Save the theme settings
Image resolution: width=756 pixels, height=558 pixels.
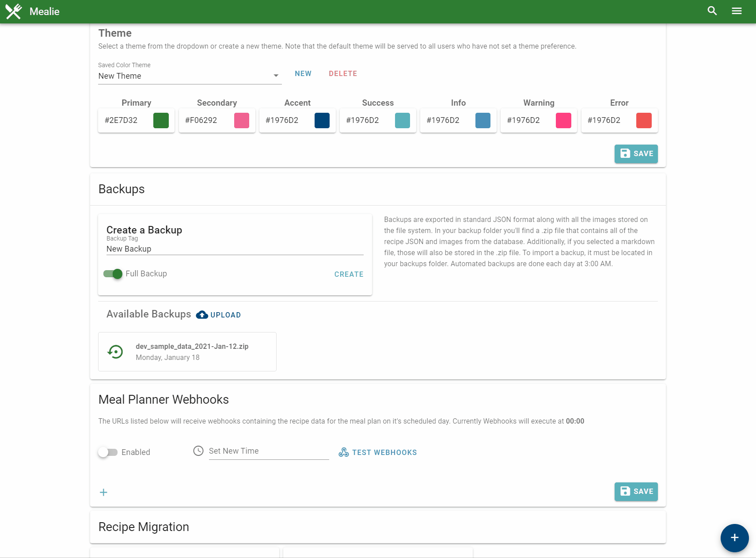[636, 154]
